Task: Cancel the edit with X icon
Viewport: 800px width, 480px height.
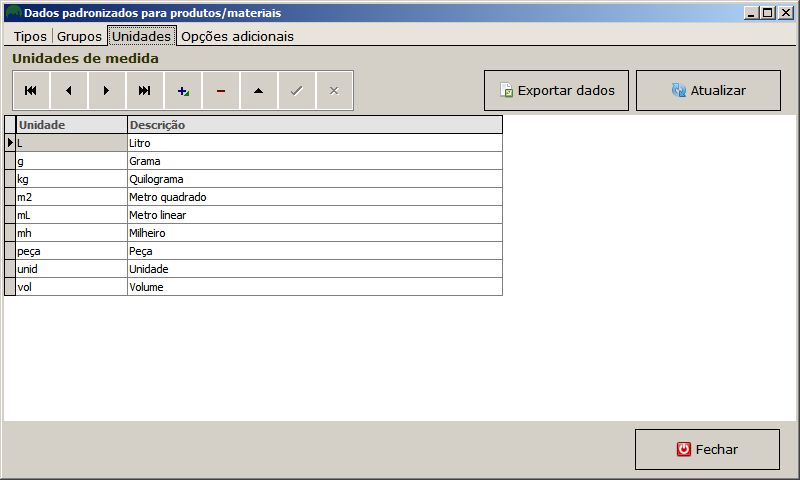Action: click(x=334, y=91)
